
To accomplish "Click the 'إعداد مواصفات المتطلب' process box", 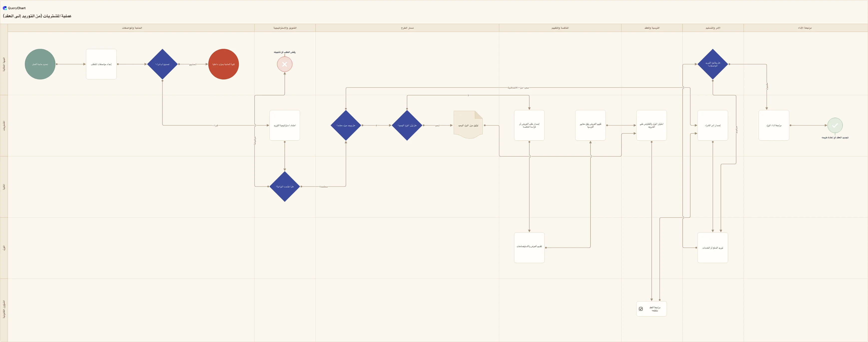I will point(101,64).
